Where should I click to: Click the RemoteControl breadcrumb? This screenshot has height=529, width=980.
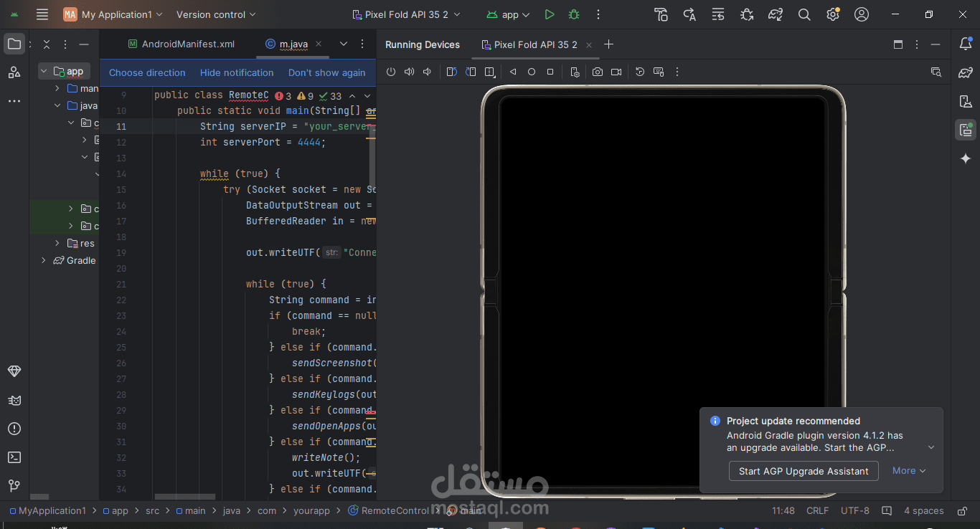tap(388, 511)
